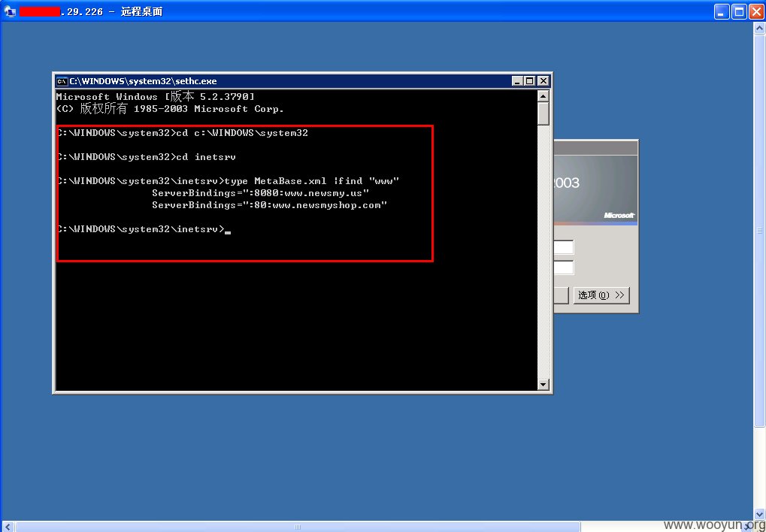Viewport: 766px width, 532px height.
Task: Click the Remote Desktop vertical scrollbar thumb
Action: click(760, 231)
